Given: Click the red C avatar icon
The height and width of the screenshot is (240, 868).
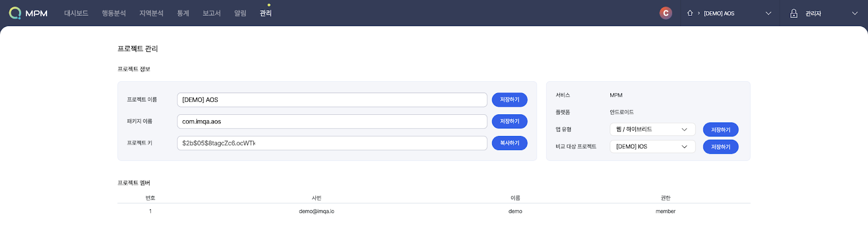Looking at the screenshot, I should (666, 13).
